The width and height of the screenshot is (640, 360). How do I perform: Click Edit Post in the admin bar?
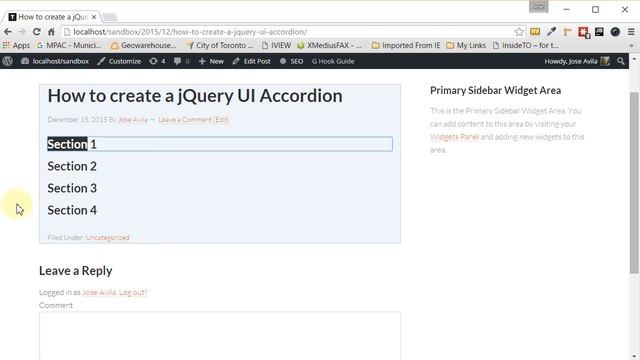tap(251, 61)
